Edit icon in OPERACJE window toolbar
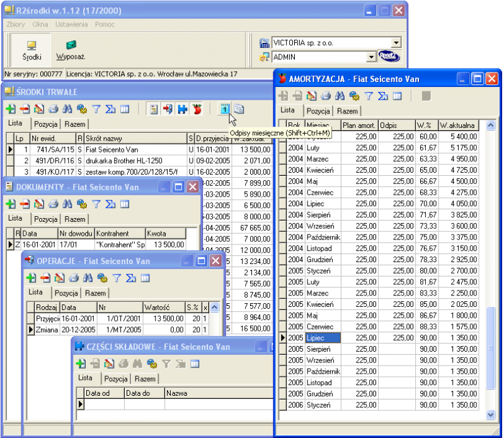The image size is (504, 438). [59, 278]
